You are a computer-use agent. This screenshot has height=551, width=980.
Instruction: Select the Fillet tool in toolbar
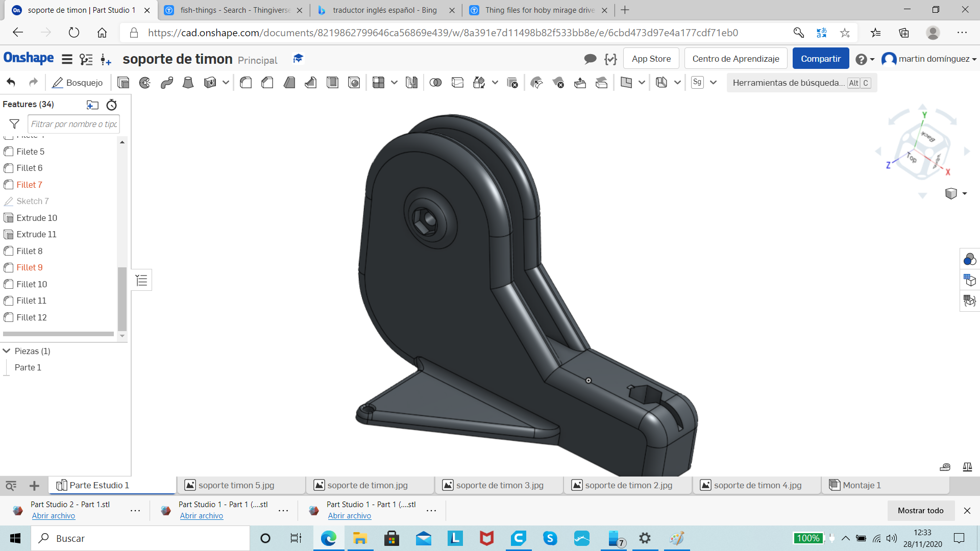[x=246, y=83]
